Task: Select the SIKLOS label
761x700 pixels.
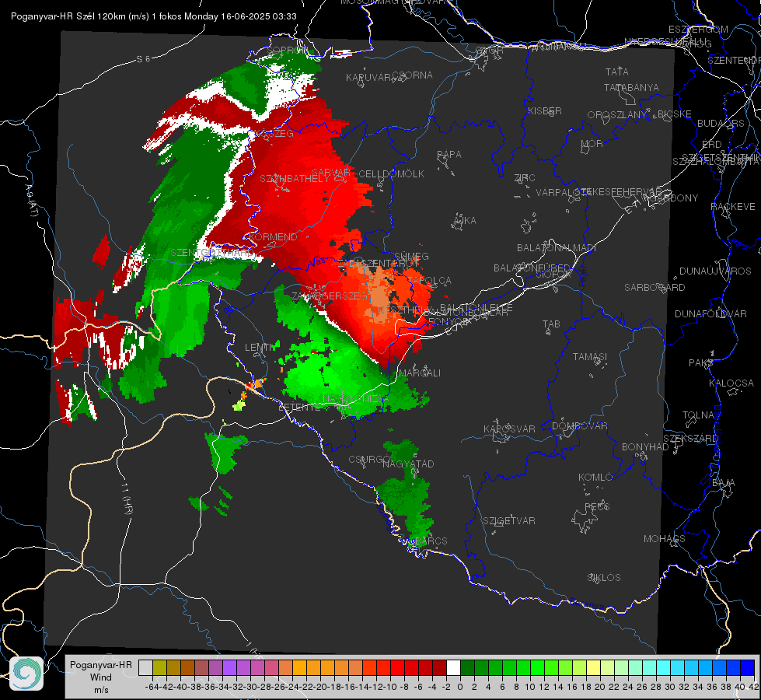Action: (x=604, y=578)
